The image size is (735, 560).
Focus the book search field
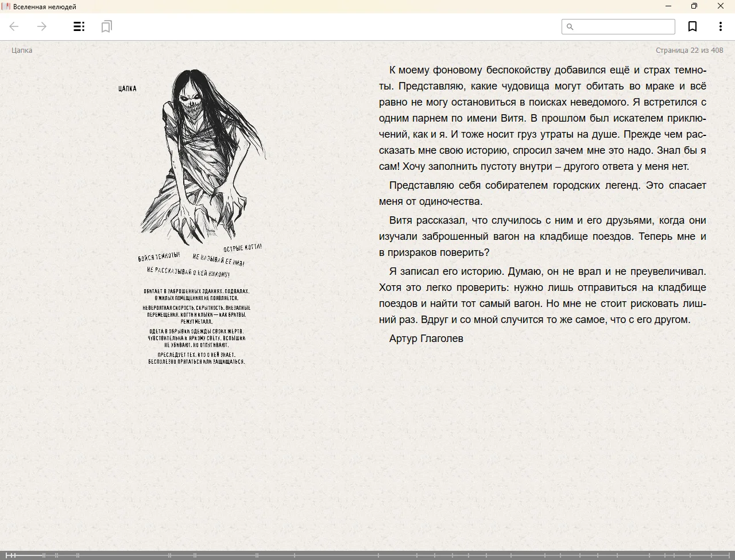[x=624, y=26]
